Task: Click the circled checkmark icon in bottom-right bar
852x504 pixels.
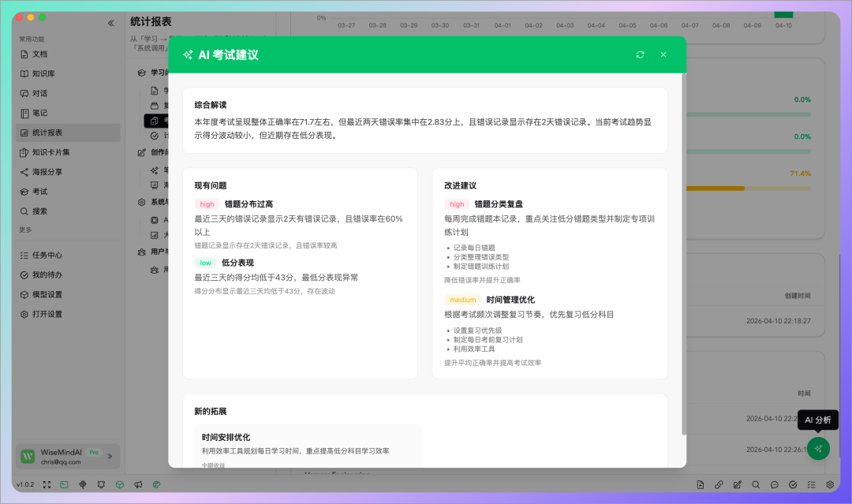Action: point(793,485)
